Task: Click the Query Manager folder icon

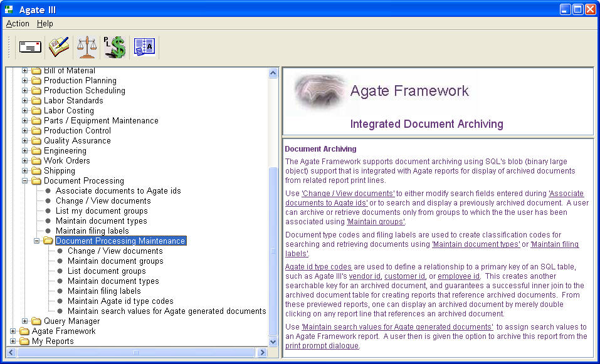Action: (x=36, y=321)
